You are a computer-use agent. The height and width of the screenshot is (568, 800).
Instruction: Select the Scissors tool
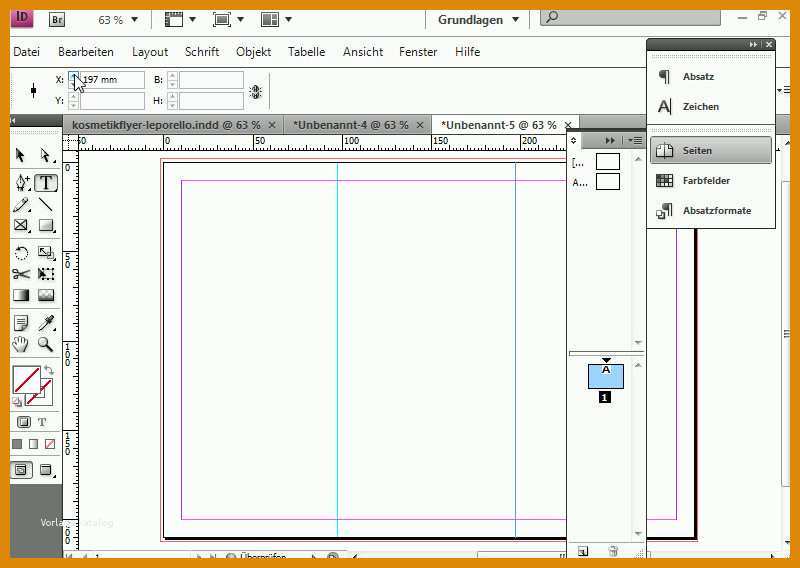pyautogui.click(x=21, y=274)
